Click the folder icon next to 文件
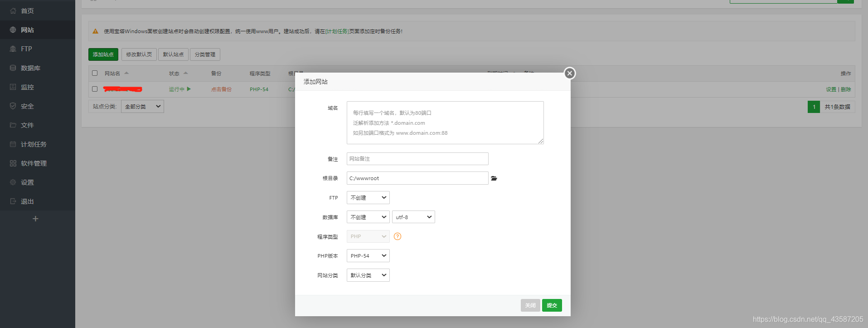The width and height of the screenshot is (868, 328). point(13,125)
